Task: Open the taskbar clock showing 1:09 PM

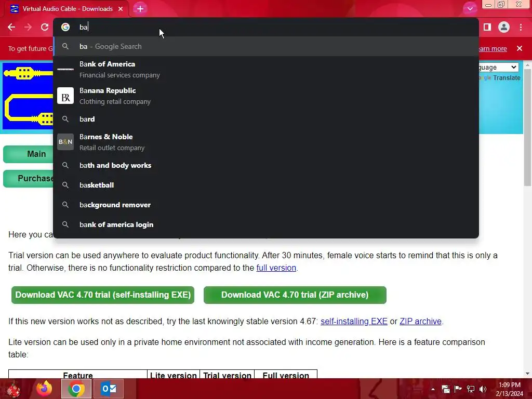Action: (510, 389)
